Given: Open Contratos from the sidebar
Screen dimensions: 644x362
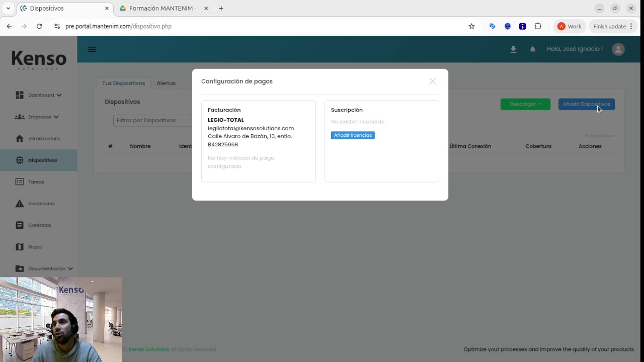Looking at the screenshot, I should click(x=39, y=225).
